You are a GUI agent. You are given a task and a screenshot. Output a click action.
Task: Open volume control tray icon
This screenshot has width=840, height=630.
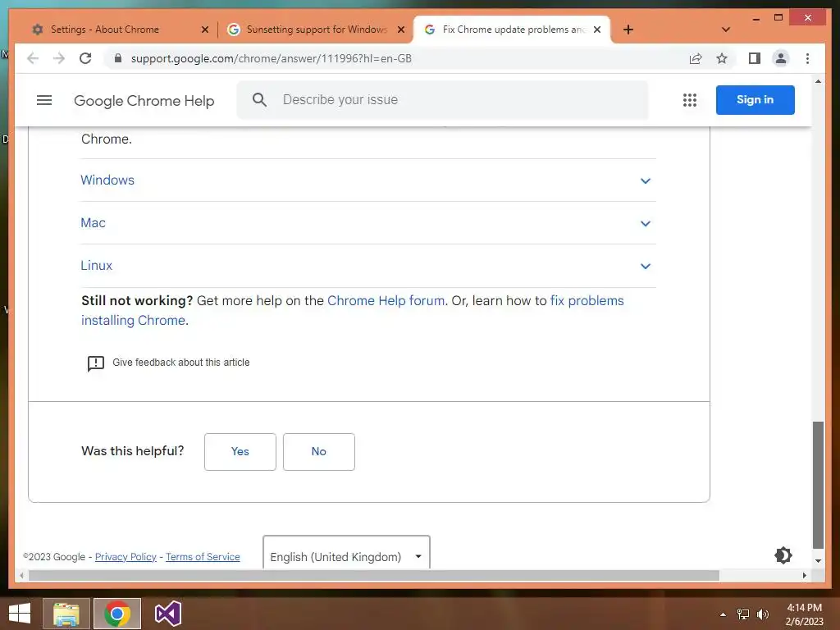(763, 614)
